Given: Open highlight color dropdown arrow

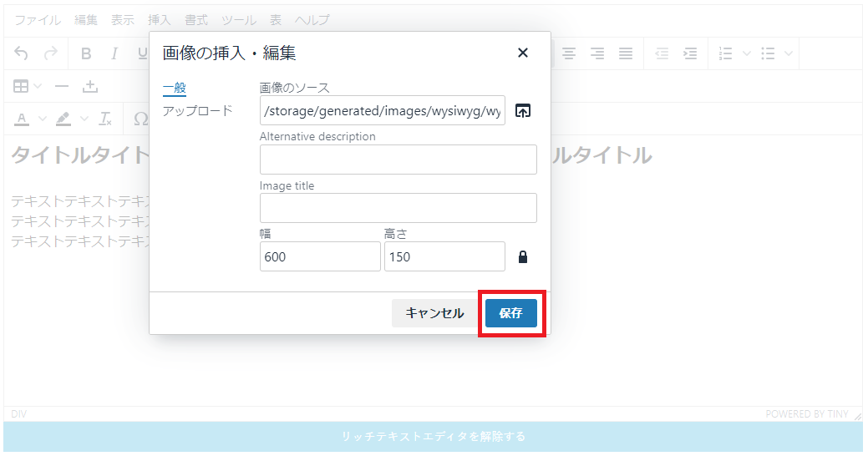Looking at the screenshot, I should (x=84, y=119).
